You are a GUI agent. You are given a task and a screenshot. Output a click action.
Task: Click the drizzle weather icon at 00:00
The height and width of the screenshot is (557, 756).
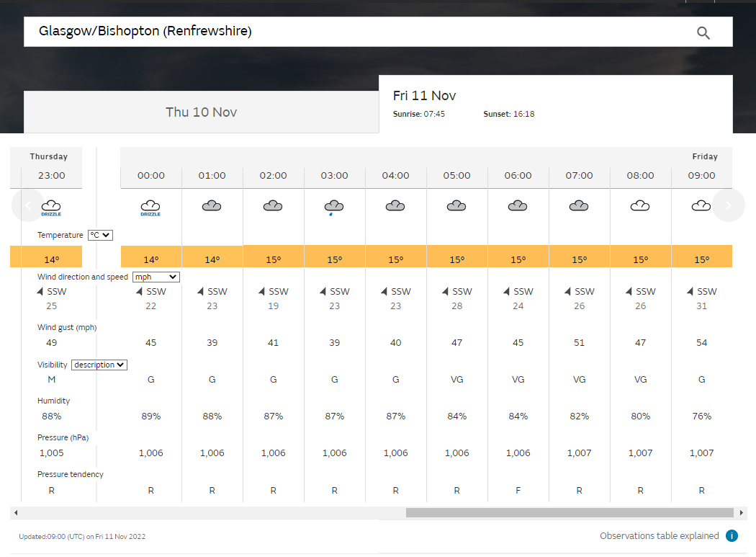(150, 208)
